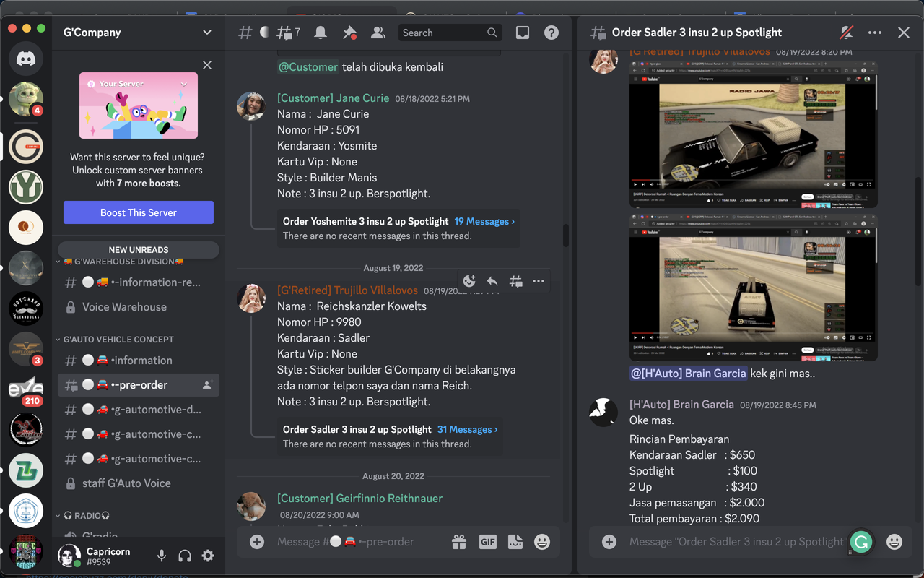Click [Customer] Geirfinnio Reithnauer username
This screenshot has width=924, height=578.
359,499
